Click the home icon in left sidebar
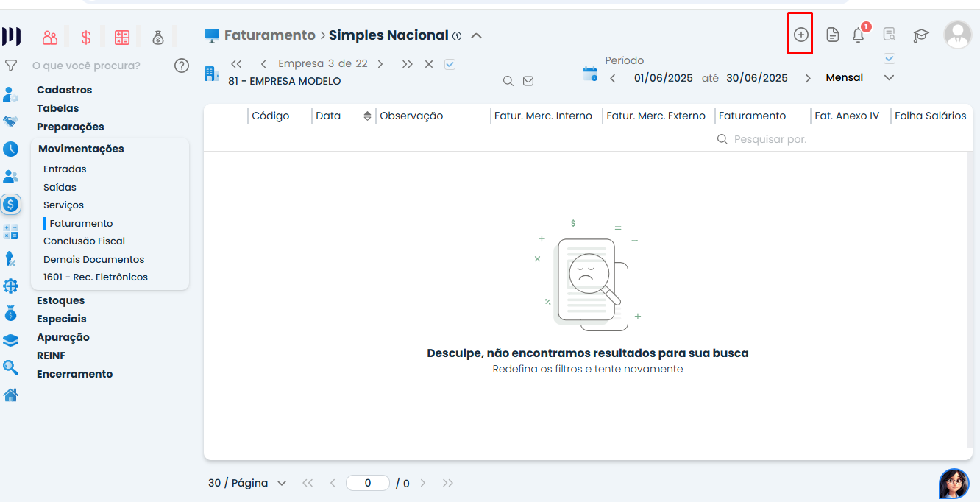980x502 pixels. (x=10, y=395)
